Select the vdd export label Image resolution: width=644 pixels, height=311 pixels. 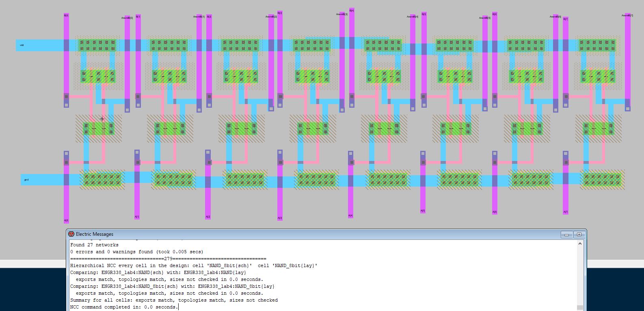tap(22, 45)
